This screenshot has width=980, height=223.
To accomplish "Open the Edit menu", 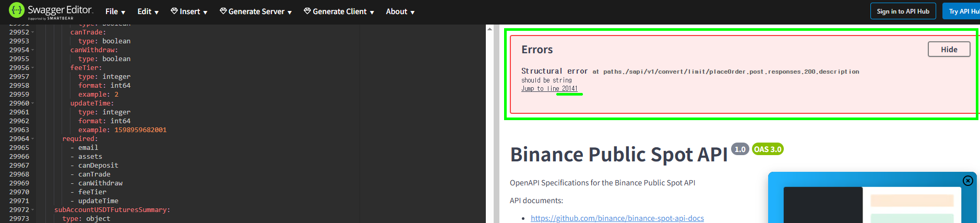I will point(148,11).
